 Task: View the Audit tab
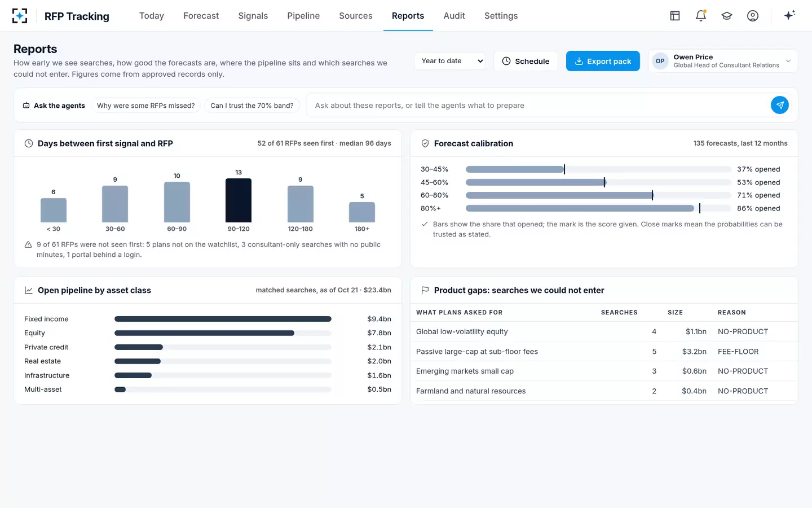point(454,16)
